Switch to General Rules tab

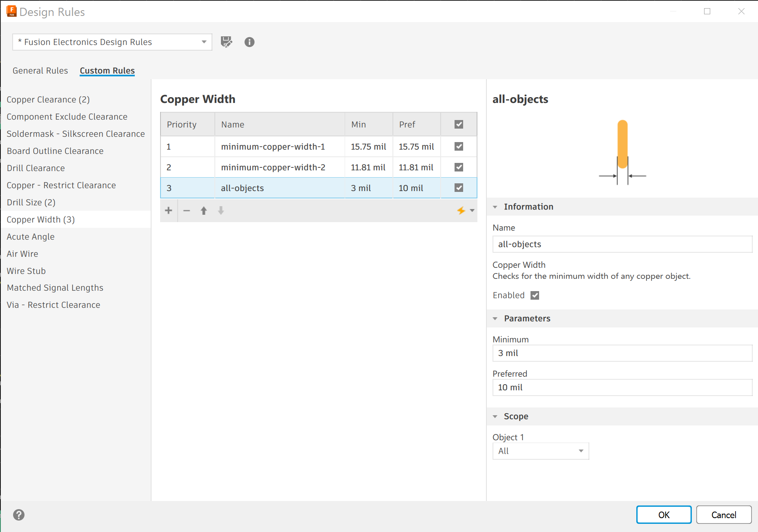40,71
